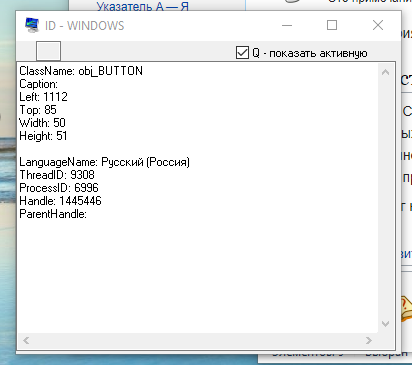The image size is (412, 365).
Task: Click the 'Caption:' line in the text area
Action: (38, 84)
